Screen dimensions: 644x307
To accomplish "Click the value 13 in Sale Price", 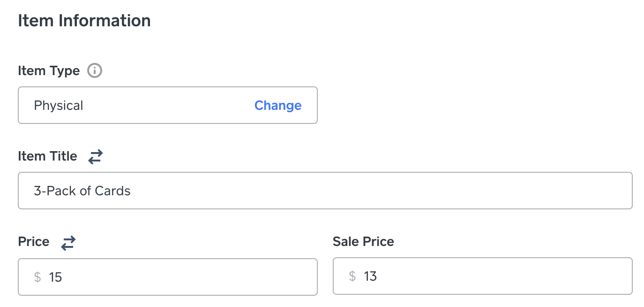I will (x=370, y=276).
